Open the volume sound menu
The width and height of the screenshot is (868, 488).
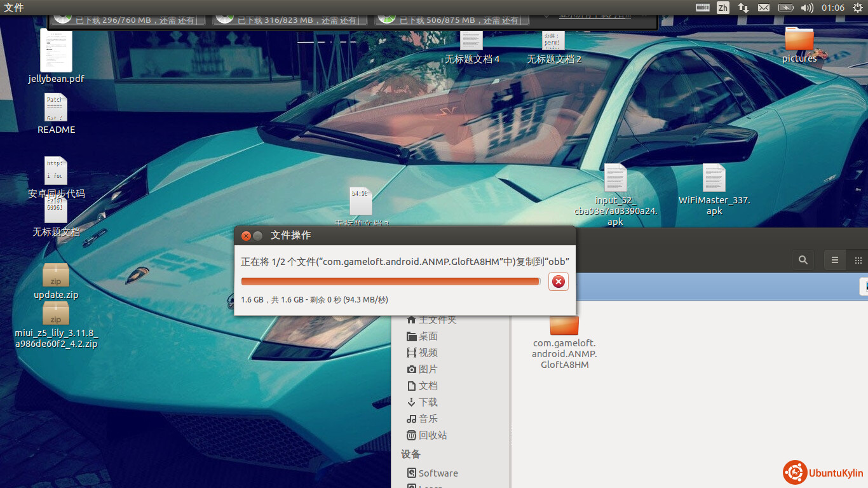pos(807,8)
